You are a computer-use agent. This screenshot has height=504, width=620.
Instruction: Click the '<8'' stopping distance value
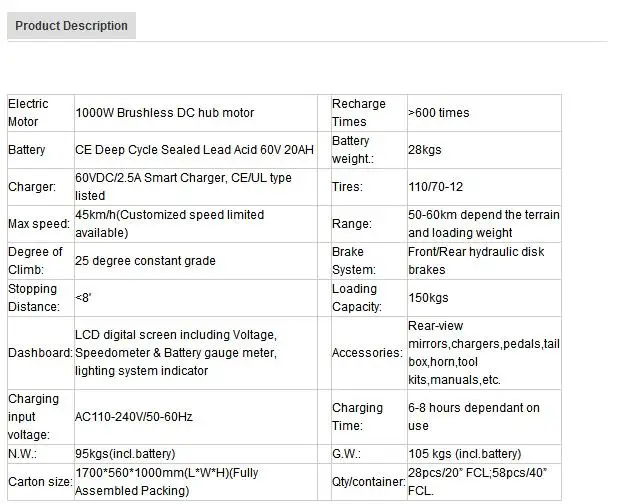pos(83,298)
